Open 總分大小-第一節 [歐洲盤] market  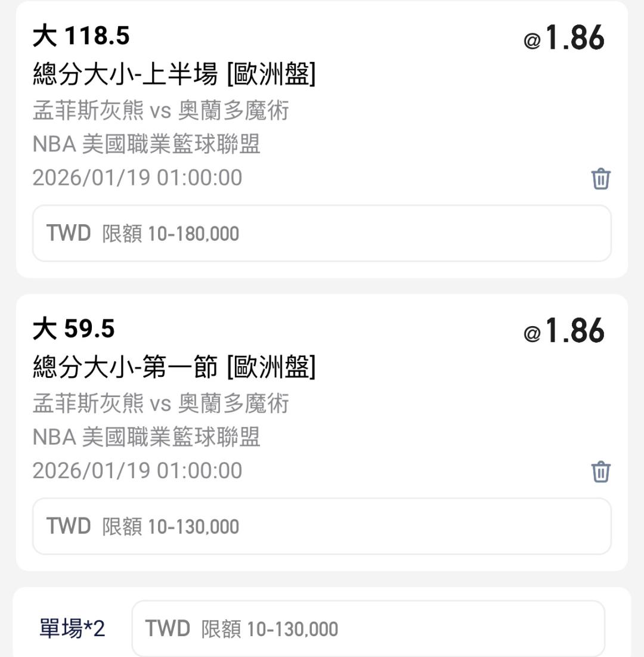click(174, 367)
